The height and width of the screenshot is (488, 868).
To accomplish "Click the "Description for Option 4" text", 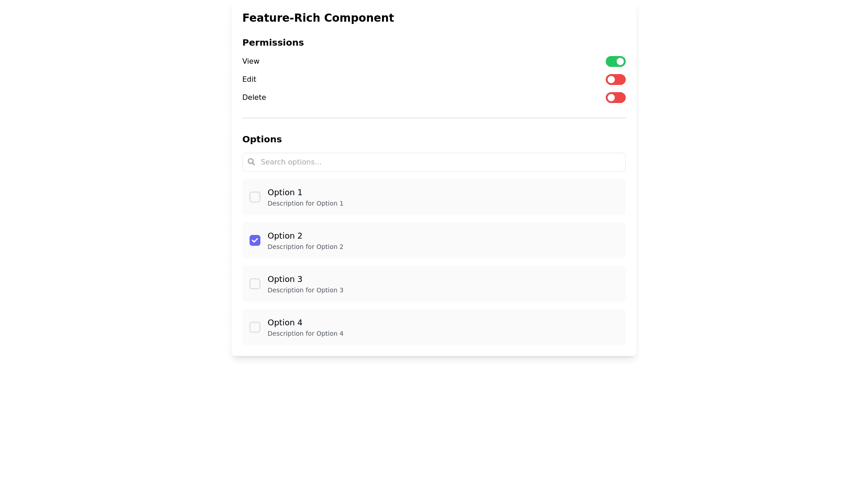I will tap(305, 333).
